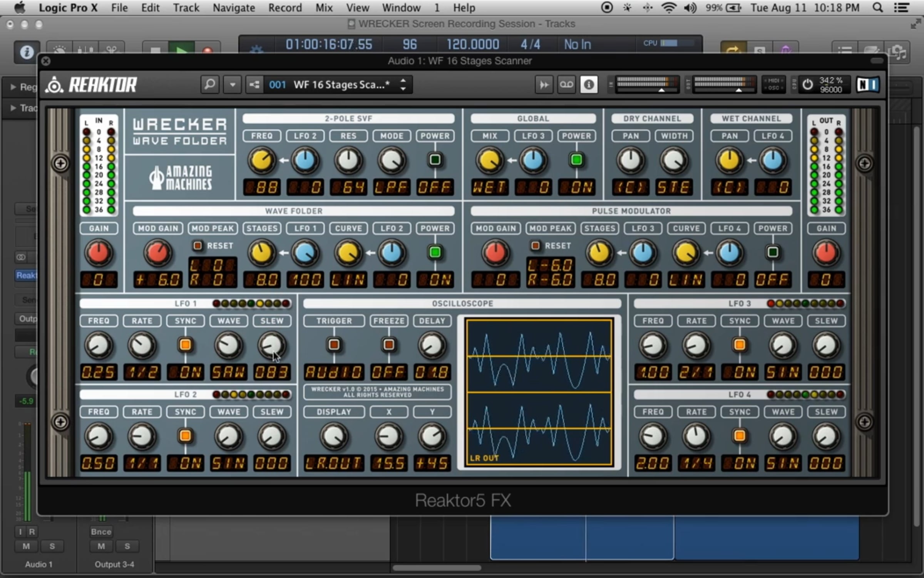The height and width of the screenshot is (578, 924).
Task: Click the red output GAIN knob under OUT meter
Action: 826,252
